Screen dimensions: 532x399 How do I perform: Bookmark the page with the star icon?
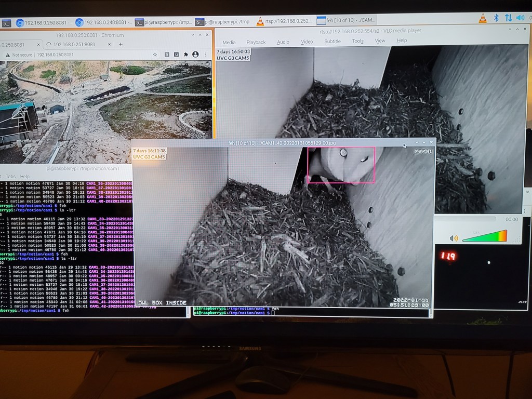(155, 55)
